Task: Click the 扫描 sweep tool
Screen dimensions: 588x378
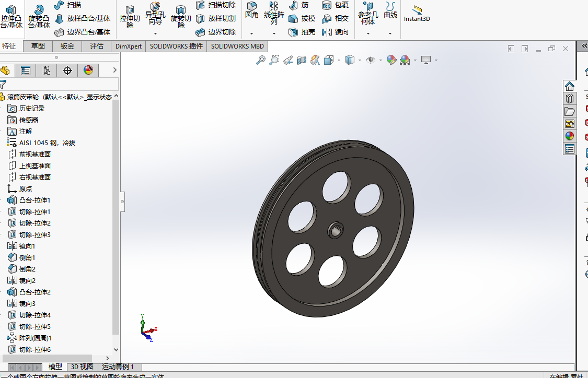Action: [67, 5]
